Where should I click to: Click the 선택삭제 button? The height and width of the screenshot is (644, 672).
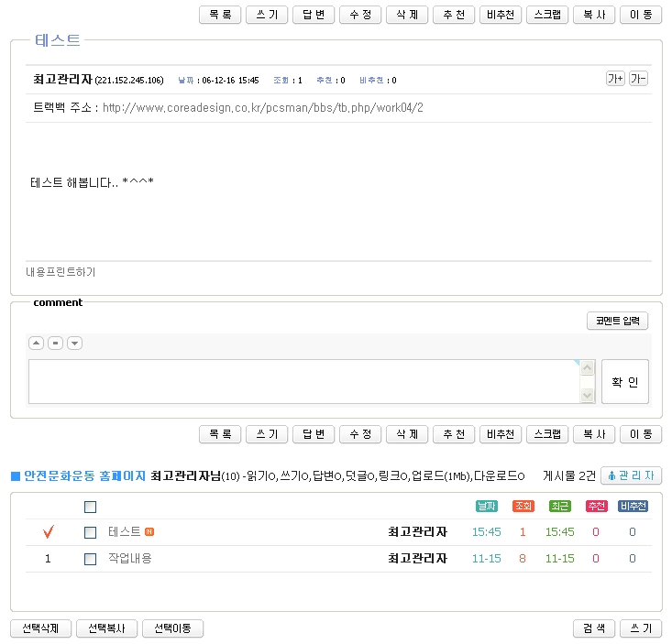pyautogui.click(x=40, y=628)
